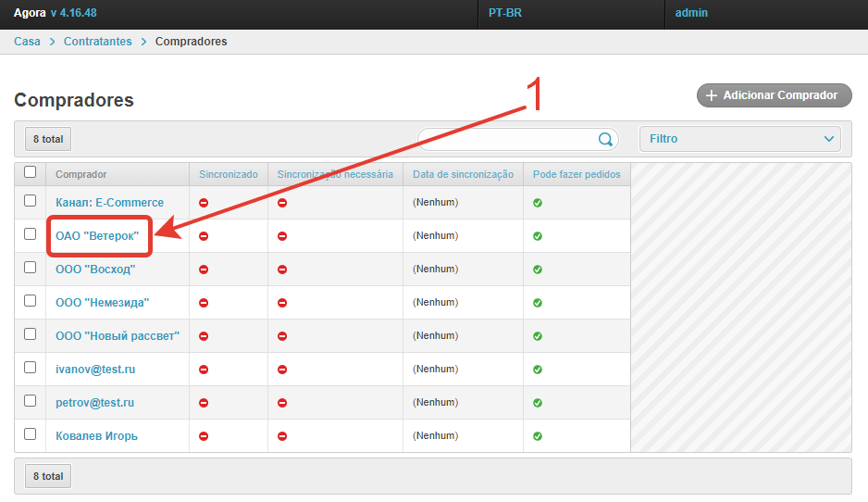Click green order-allowed icon for ivanov@test.ru
The width and height of the screenshot is (868, 502).
pos(538,370)
